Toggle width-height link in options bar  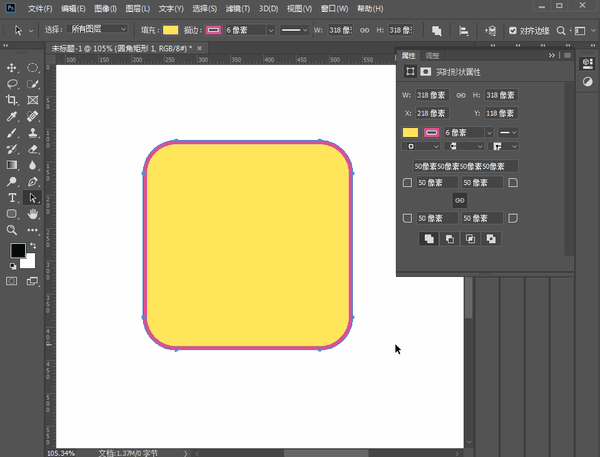(365, 30)
